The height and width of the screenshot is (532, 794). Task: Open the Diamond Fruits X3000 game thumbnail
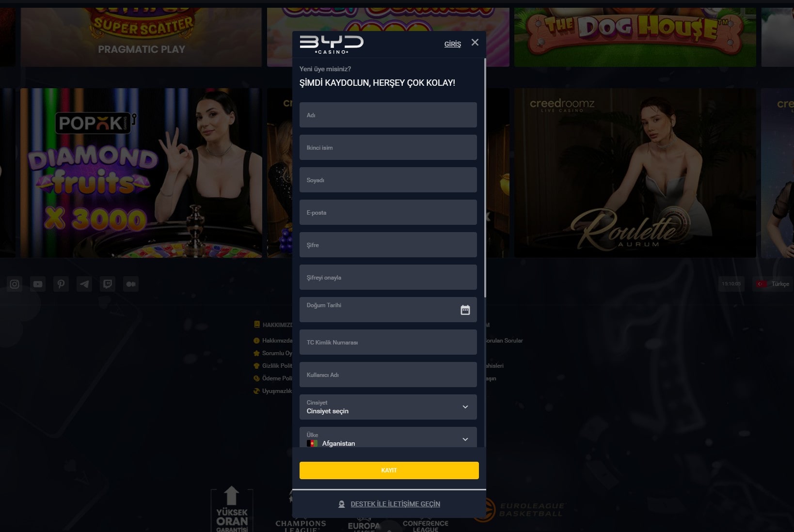click(x=141, y=173)
